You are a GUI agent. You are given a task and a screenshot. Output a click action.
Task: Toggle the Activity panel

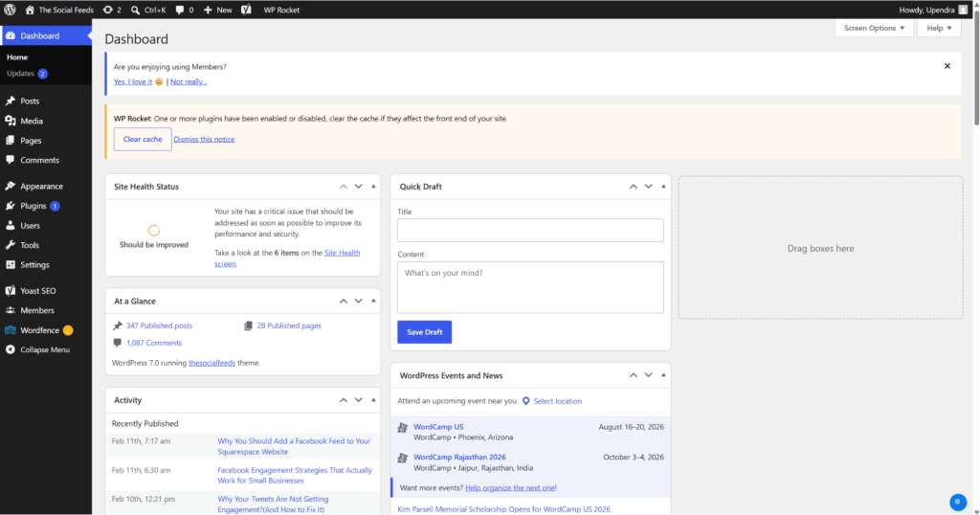click(374, 400)
